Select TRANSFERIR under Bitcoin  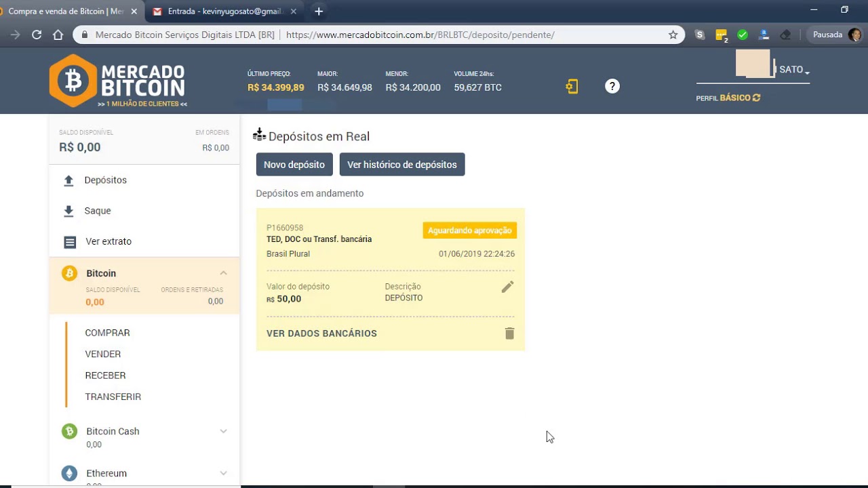113,396
